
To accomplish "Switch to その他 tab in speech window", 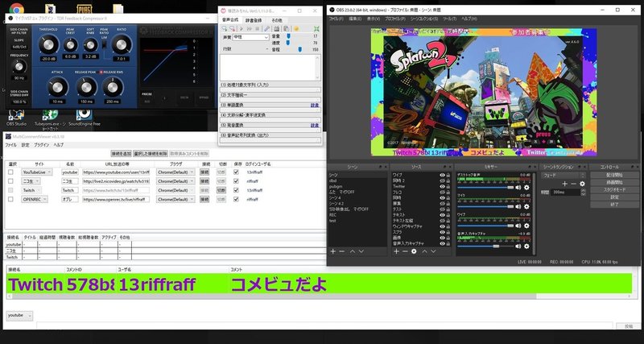I will (x=277, y=20).
